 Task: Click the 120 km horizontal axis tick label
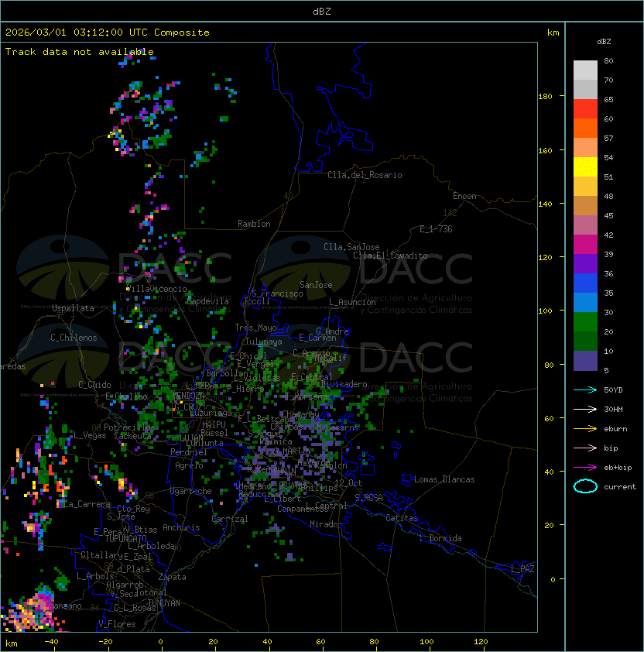tap(481, 642)
